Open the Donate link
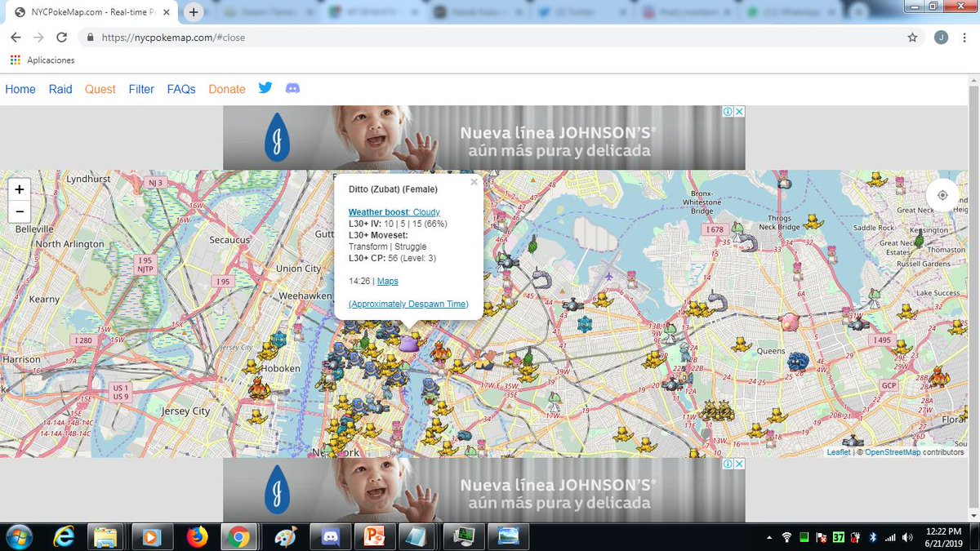The height and width of the screenshot is (551, 980). coord(227,89)
